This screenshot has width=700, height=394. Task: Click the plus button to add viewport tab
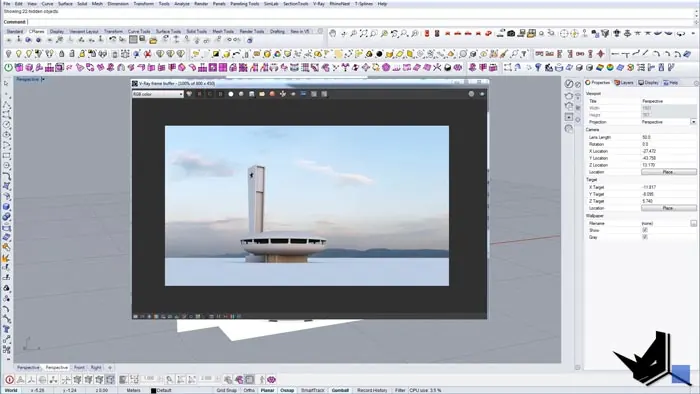coord(110,368)
